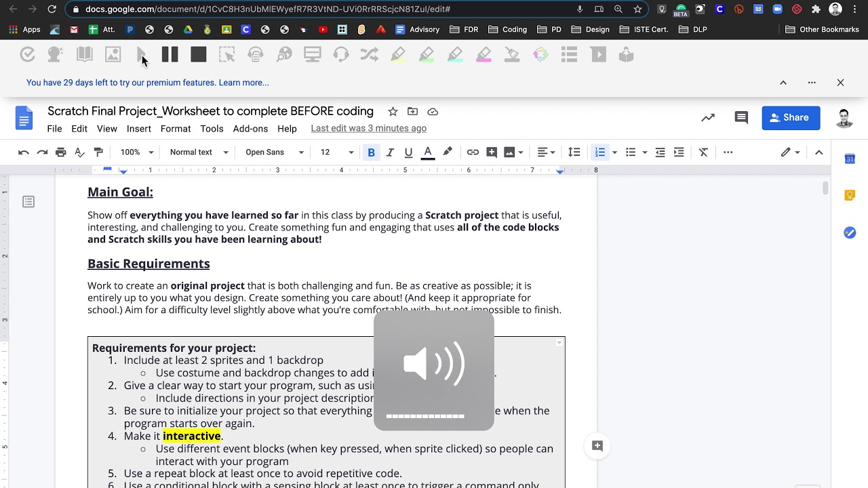Collapse the Read&Write toolbar with up chevron

(783, 83)
